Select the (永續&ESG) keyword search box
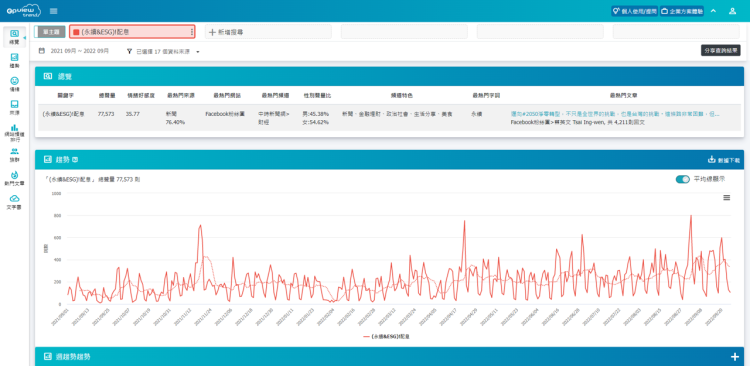Image resolution: width=750 pixels, height=366 pixels. click(x=132, y=32)
